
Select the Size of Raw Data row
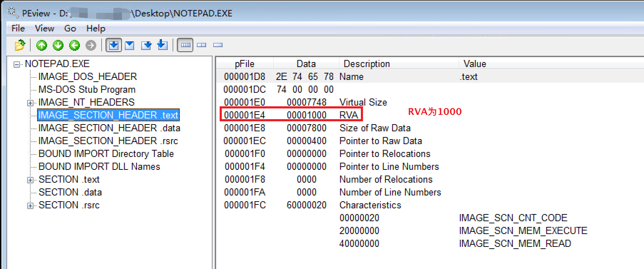coord(374,128)
